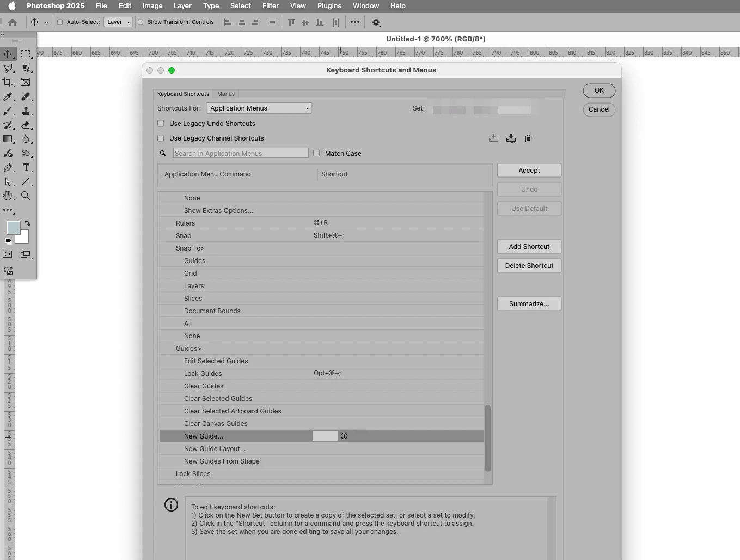Click the delete shortcut set trash icon
This screenshot has height=560, width=740.
click(528, 138)
